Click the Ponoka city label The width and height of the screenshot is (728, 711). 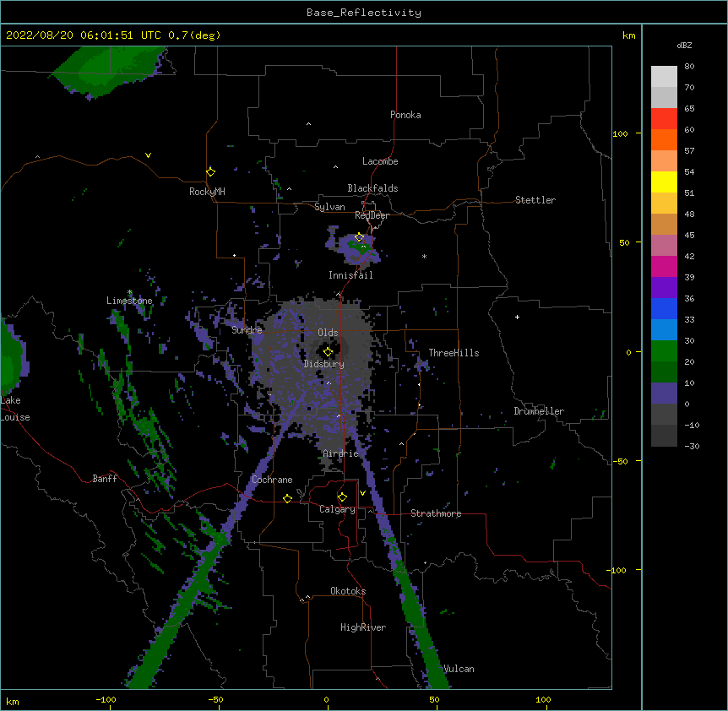[x=405, y=115]
